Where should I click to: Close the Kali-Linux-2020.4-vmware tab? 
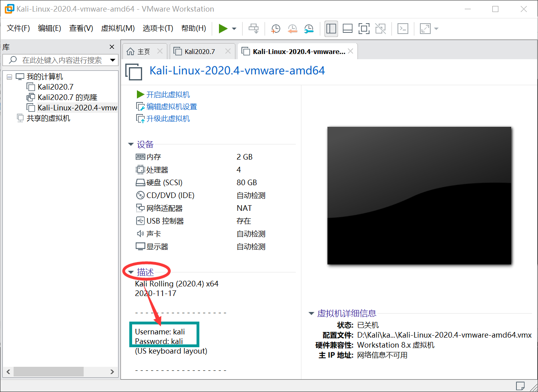350,51
